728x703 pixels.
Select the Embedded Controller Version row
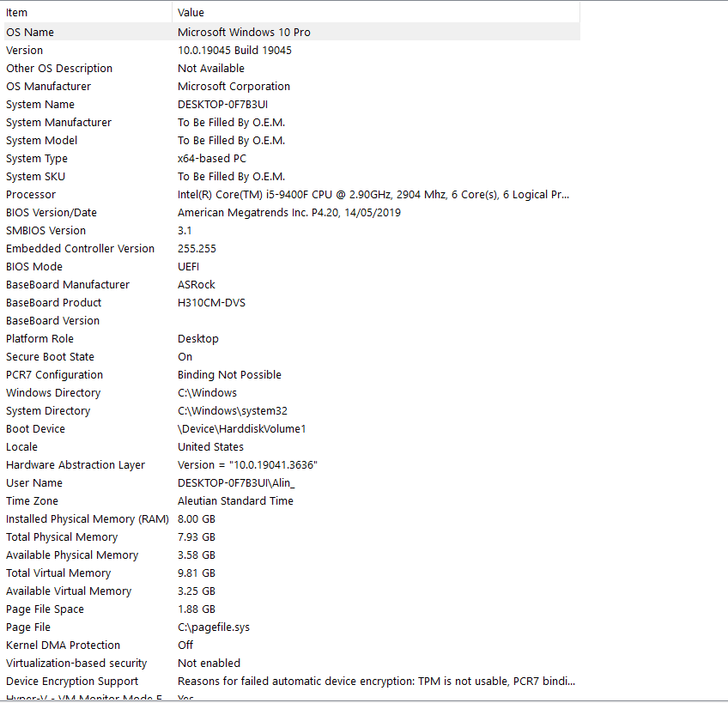(292, 248)
